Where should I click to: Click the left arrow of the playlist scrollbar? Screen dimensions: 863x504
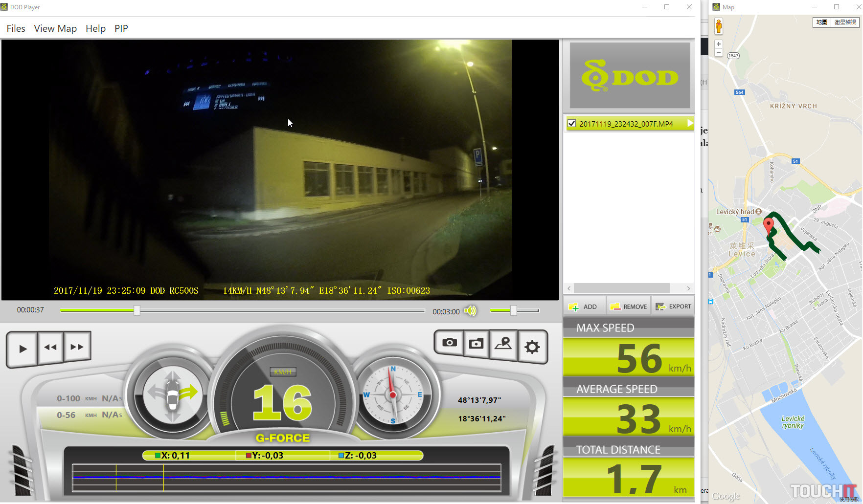point(568,288)
